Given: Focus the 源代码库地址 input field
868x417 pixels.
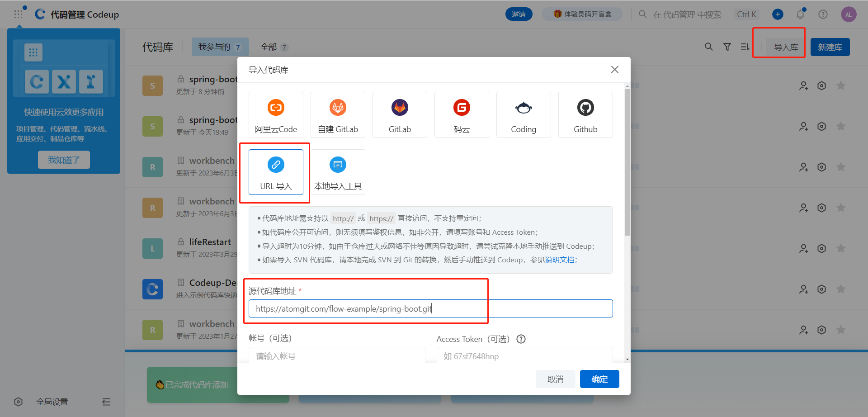Looking at the screenshot, I should click(431, 308).
